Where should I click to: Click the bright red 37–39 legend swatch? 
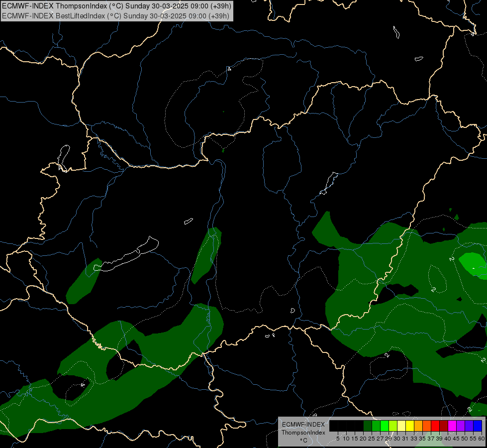(x=435, y=426)
